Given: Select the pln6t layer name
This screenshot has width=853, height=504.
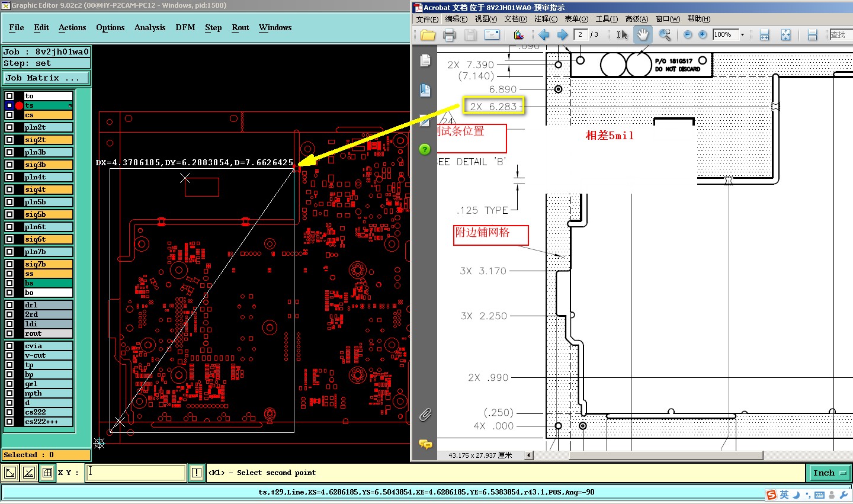Looking at the screenshot, I should click(x=48, y=227).
